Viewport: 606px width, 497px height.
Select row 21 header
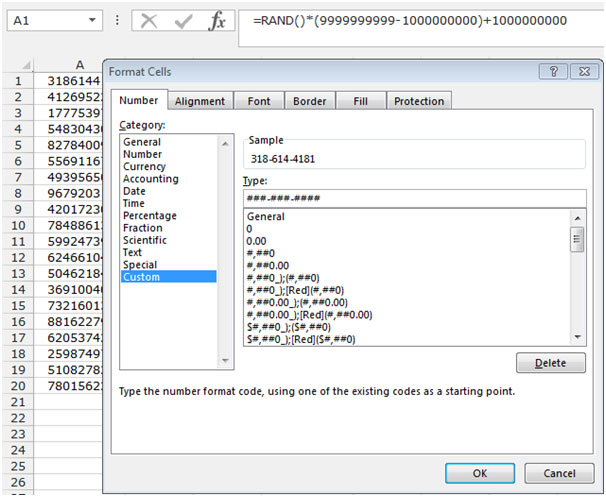click(16, 401)
